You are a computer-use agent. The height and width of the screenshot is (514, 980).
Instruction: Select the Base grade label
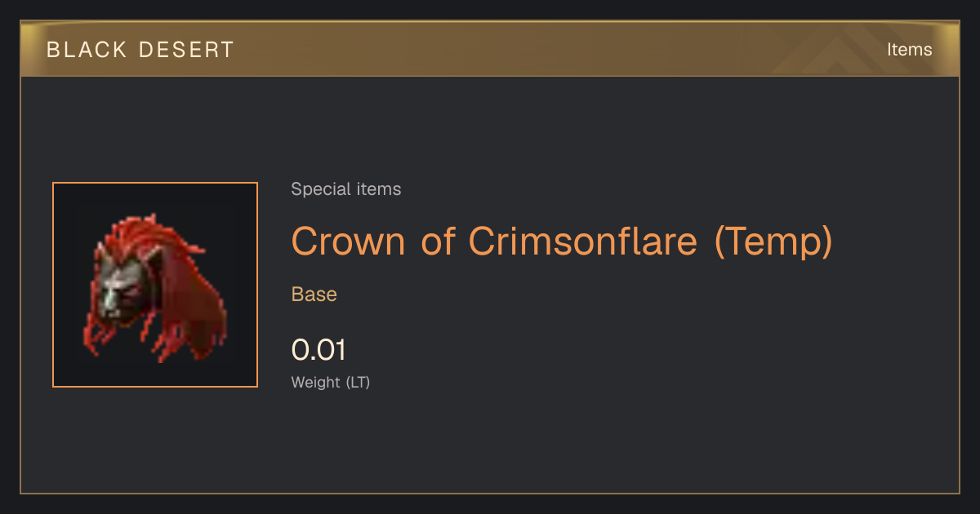tap(314, 295)
